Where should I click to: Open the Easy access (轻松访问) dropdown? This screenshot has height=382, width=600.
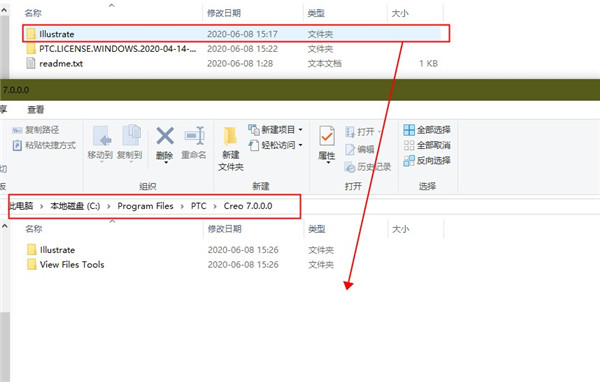coord(276,145)
